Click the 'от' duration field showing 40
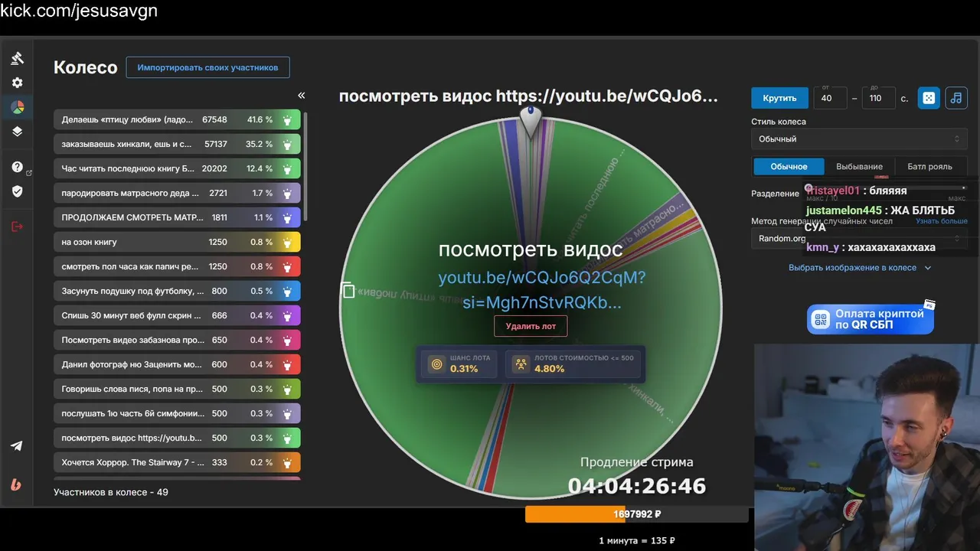The width and height of the screenshot is (980, 551). 830,98
